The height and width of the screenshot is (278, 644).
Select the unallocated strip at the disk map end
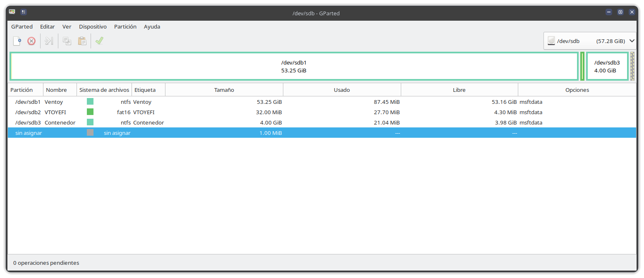(632, 66)
